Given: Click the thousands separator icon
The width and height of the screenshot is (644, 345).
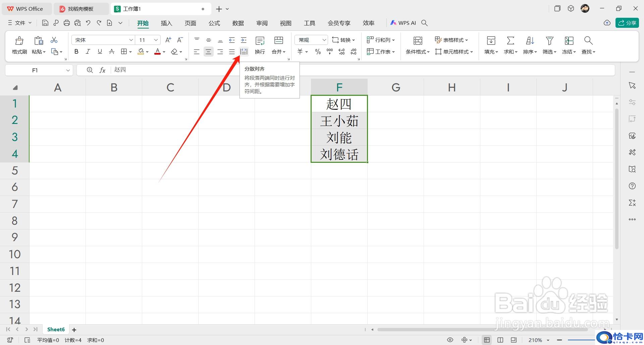Looking at the screenshot, I should (x=330, y=52).
